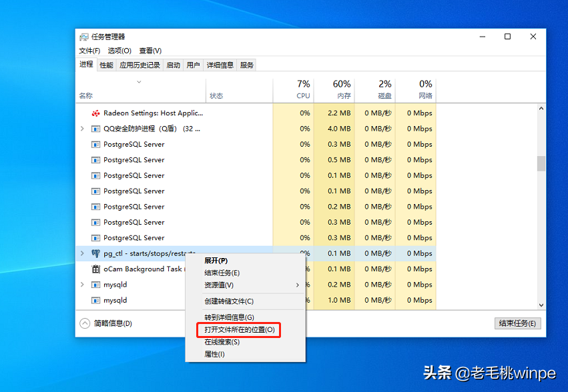
Task: Click the scrollbar up arrow
Action: 541,108
